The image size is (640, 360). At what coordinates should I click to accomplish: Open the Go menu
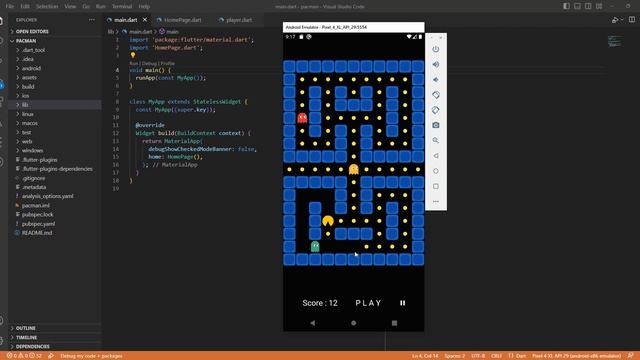coord(86,7)
